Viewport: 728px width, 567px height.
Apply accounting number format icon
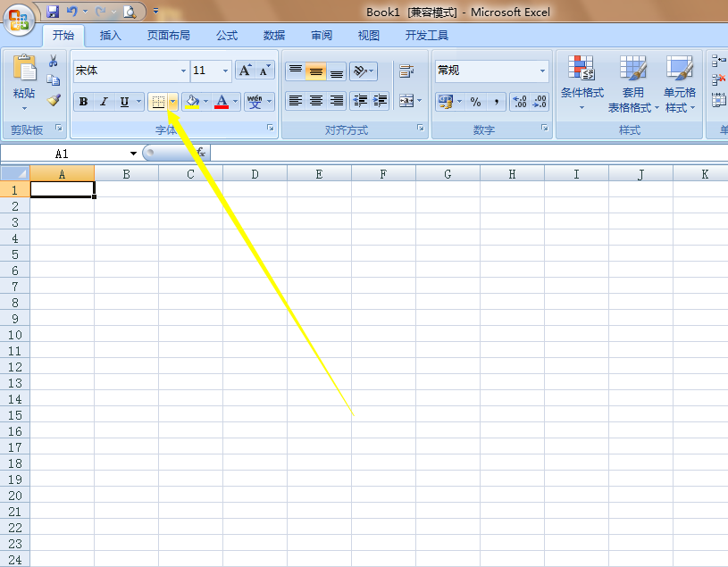click(446, 102)
